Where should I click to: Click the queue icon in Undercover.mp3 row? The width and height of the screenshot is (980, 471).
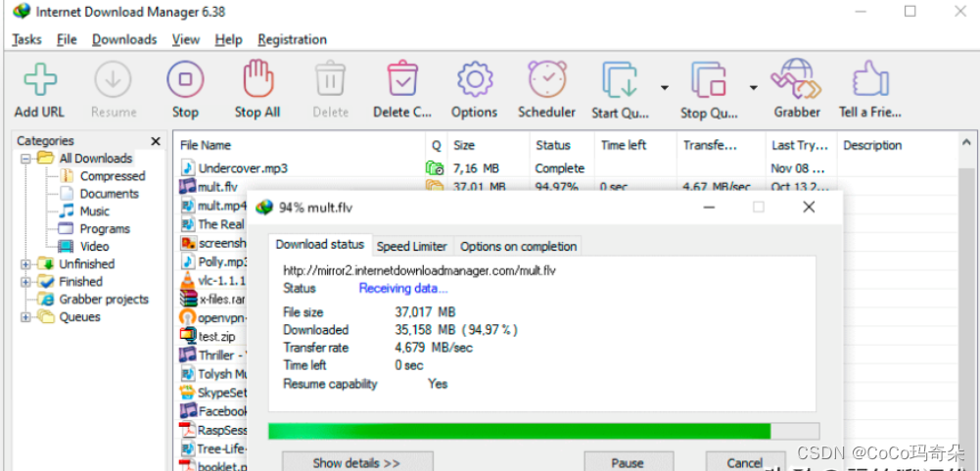click(x=435, y=167)
